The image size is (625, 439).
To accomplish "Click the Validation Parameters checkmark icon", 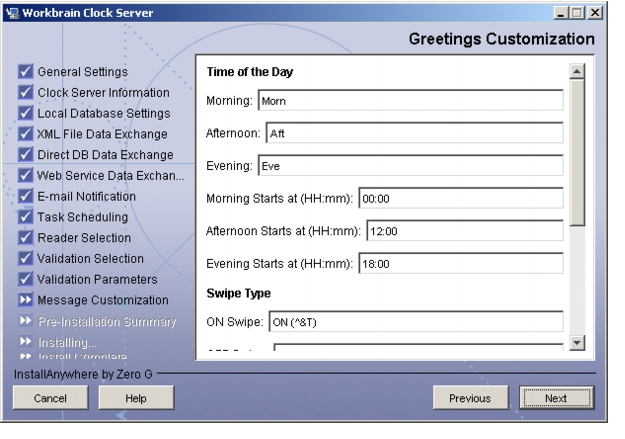I will [x=26, y=279].
